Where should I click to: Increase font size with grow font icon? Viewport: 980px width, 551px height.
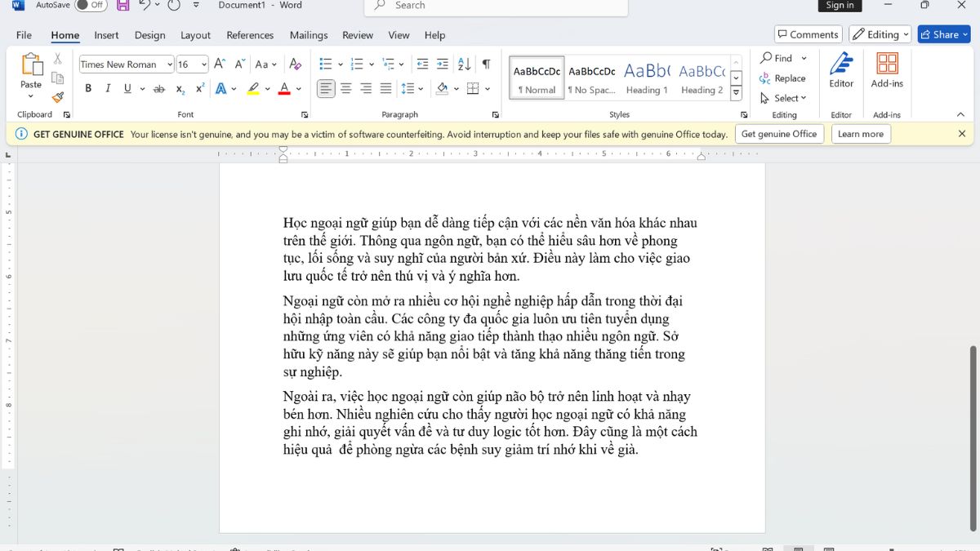click(x=219, y=64)
